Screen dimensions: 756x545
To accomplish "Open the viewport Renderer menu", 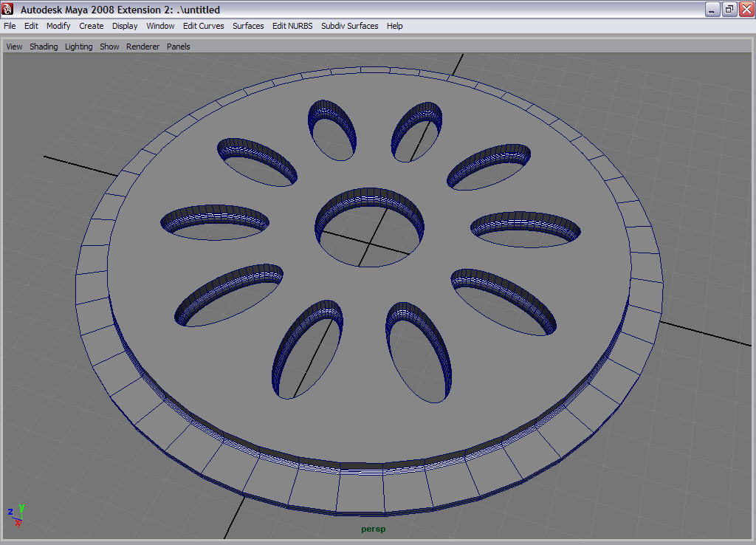I will pos(142,47).
